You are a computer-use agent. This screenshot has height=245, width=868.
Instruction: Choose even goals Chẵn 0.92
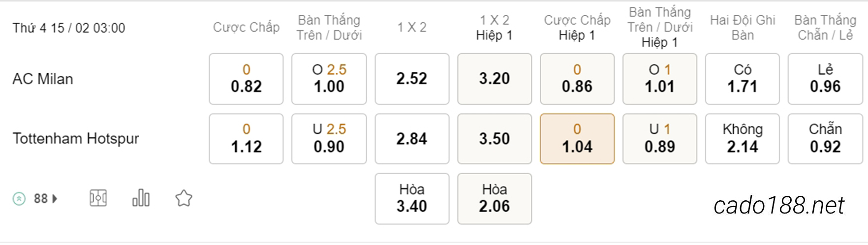(x=825, y=139)
